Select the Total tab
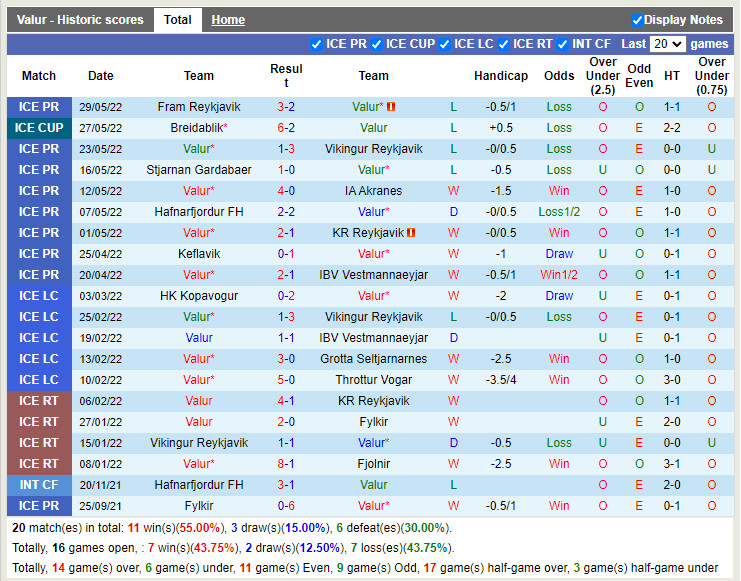The height and width of the screenshot is (581, 741). pyautogui.click(x=178, y=20)
